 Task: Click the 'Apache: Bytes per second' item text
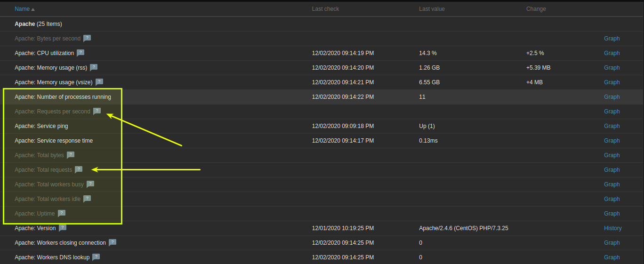click(x=48, y=39)
